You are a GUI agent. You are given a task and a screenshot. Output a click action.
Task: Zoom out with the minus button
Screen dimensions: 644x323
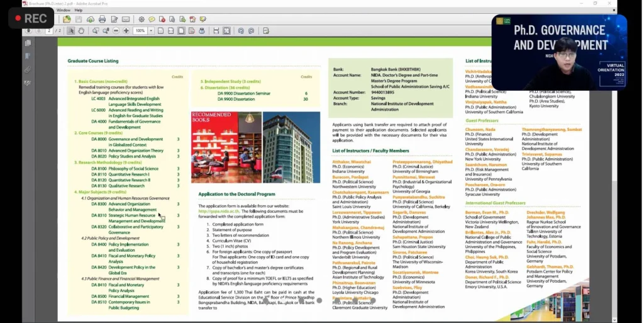(x=116, y=31)
